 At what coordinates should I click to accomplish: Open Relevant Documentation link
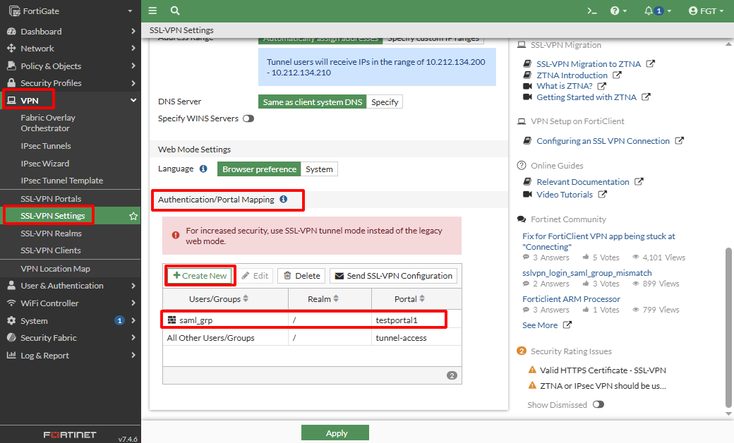click(x=583, y=182)
